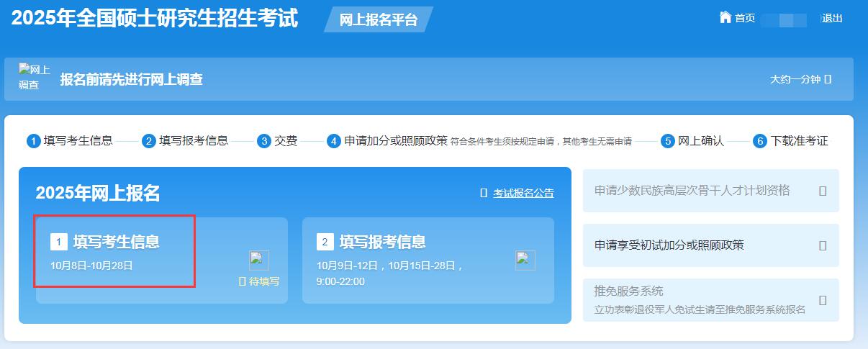The width and height of the screenshot is (868, 349).
Task: Click arrow icon on 少数民族骨干人才计划 row
Action: [x=823, y=191]
